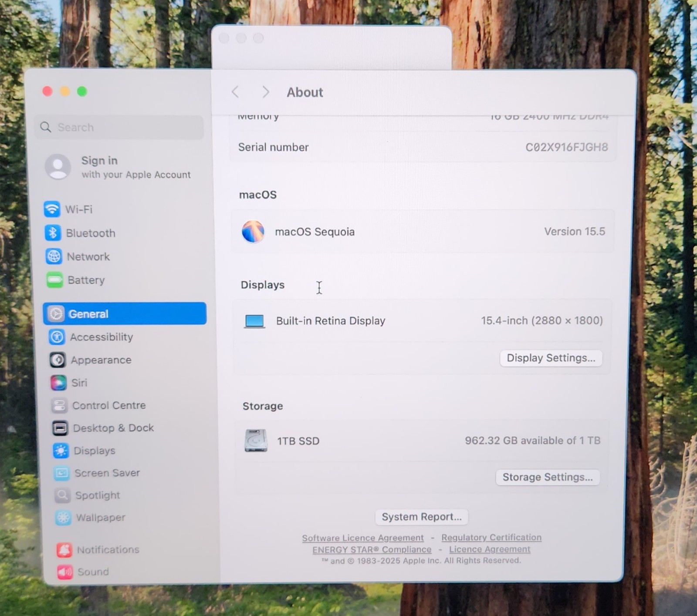
Task: Open the ENERGY STAR® Compliance link
Action: pos(372,550)
